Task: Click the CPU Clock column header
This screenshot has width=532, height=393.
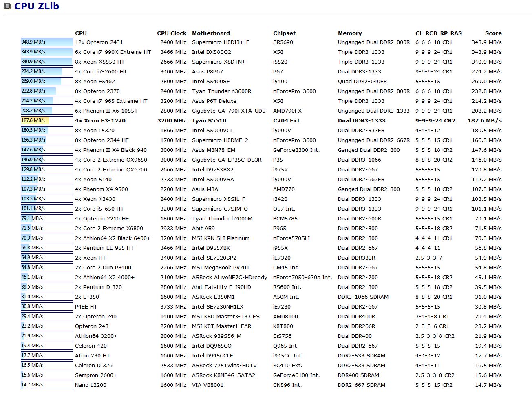Action: 172,33
